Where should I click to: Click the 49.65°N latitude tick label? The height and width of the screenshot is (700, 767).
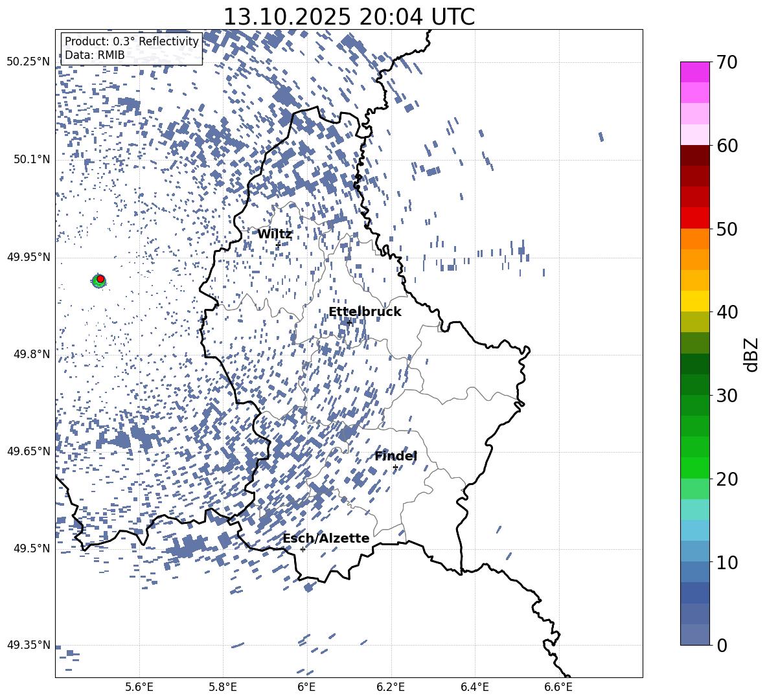point(29,451)
